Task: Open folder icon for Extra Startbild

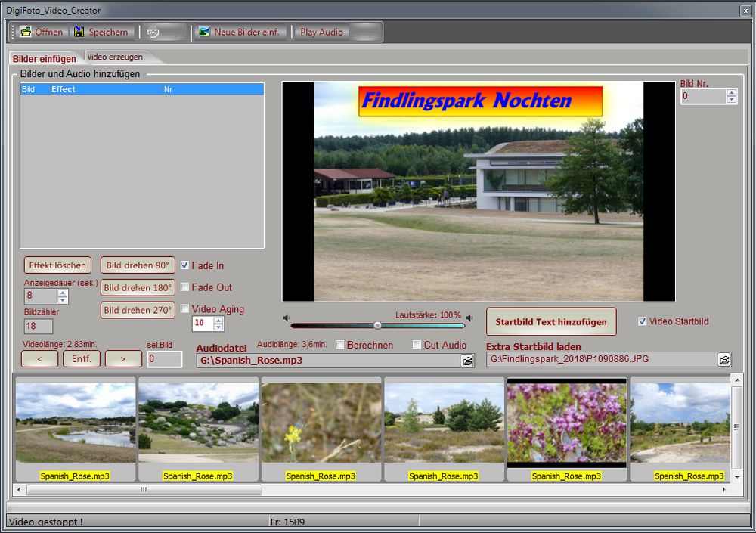Action: click(x=723, y=360)
